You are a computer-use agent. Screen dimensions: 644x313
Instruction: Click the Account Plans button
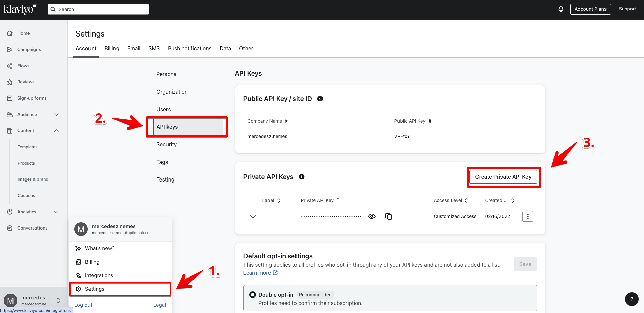click(x=590, y=9)
